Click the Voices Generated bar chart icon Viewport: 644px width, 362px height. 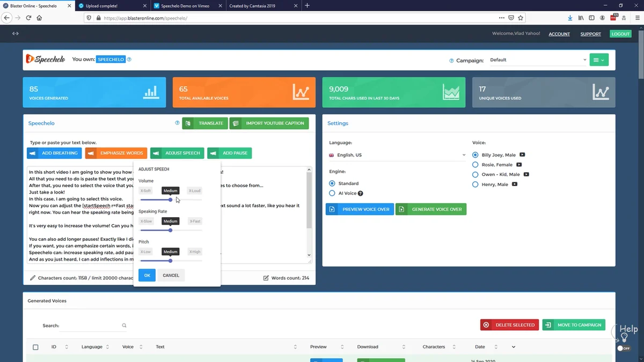tap(152, 92)
